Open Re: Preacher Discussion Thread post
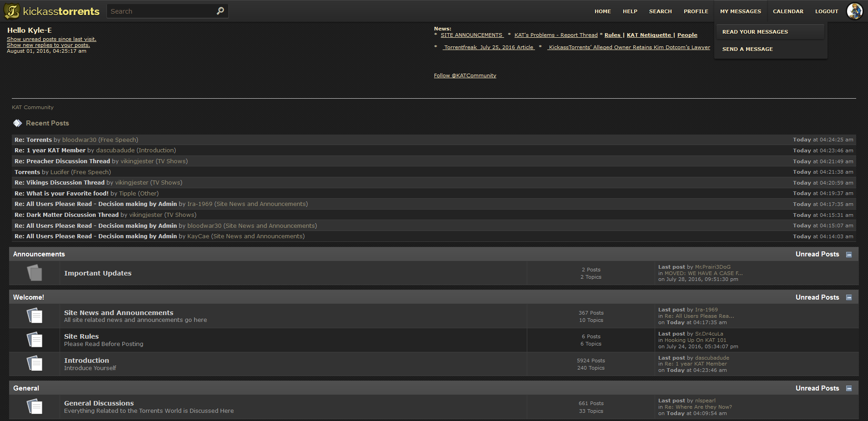The width and height of the screenshot is (868, 421). [x=62, y=161]
